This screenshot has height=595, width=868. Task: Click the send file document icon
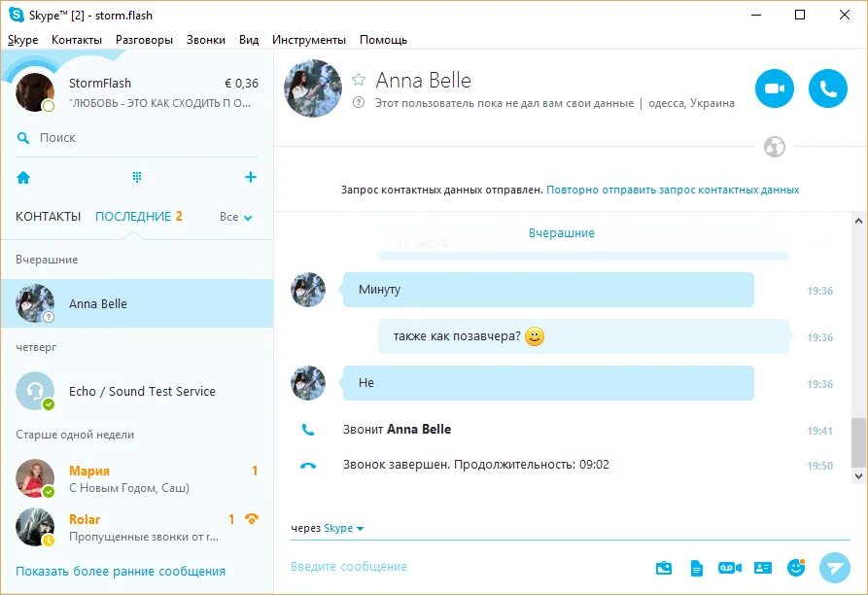(697, 568)
